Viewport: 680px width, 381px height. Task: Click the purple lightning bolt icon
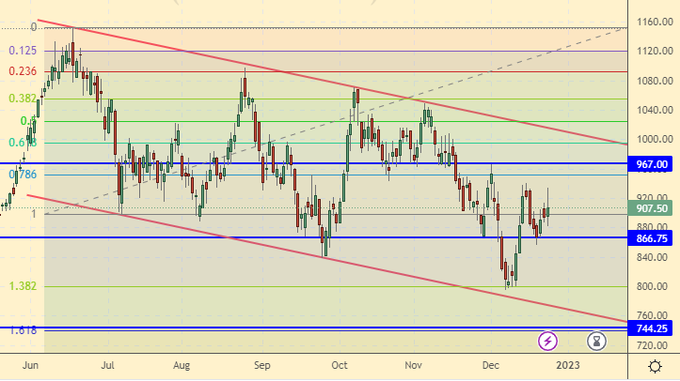[x=548, y=341]
